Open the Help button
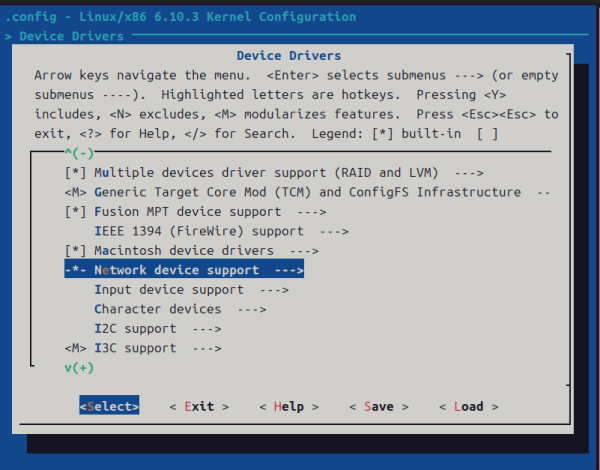600x470 pixels. click(x=289, y=406)
